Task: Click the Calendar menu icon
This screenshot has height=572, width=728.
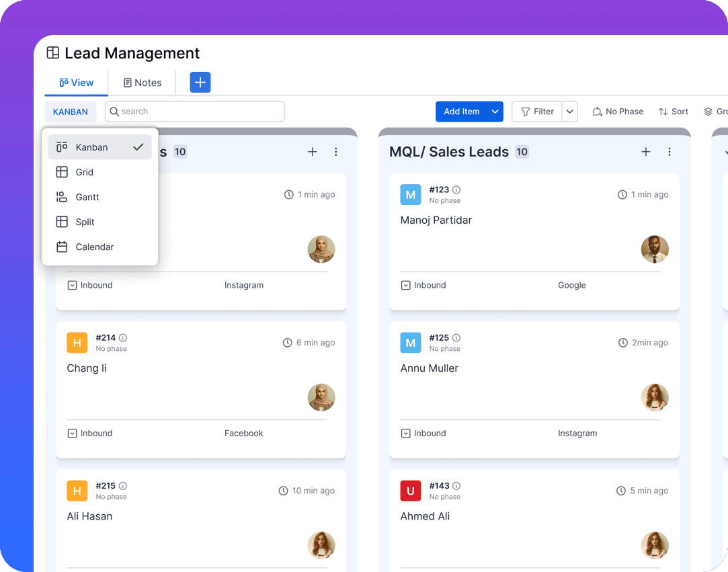Action: point(62,247)
